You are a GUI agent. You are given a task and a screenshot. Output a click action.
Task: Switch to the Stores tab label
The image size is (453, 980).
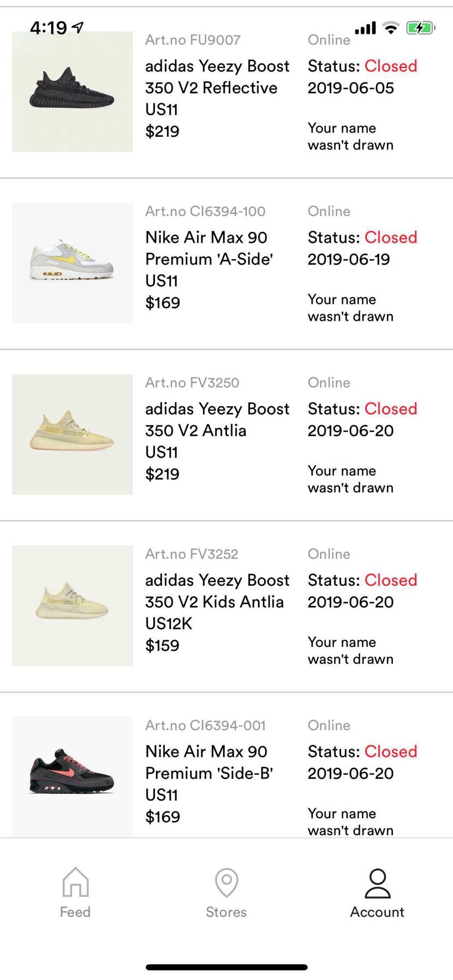coord(226,912)
